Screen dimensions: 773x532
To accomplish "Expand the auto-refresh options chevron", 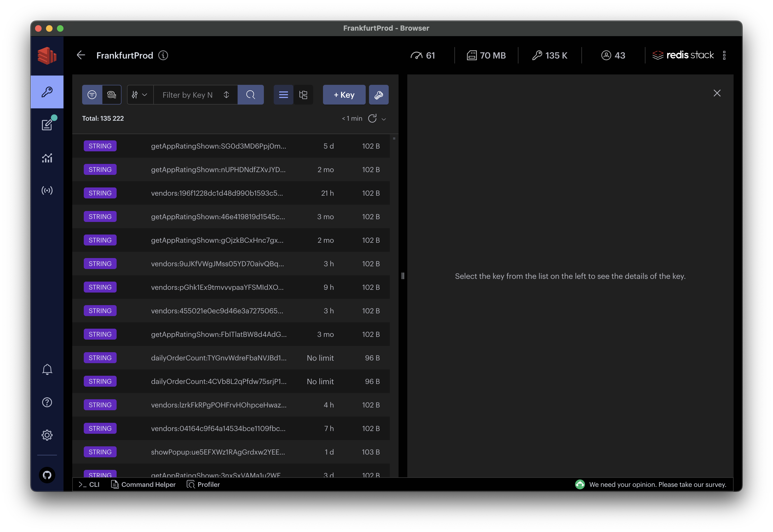I will point(384,119).
